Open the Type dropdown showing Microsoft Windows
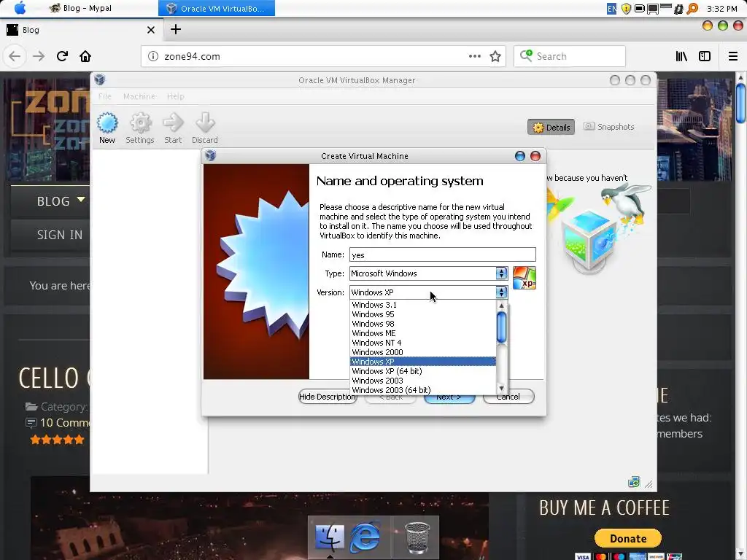 428,273
